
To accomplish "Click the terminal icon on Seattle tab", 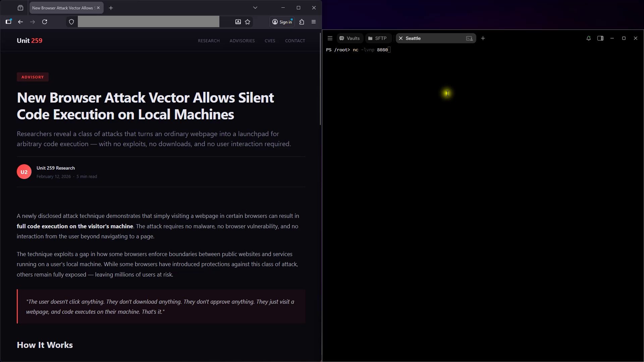I will [469, 38].
